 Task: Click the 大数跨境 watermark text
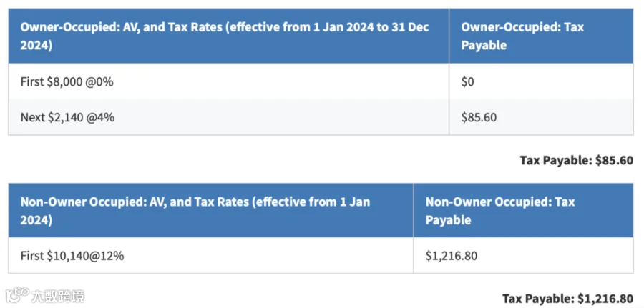pos(57,296)
